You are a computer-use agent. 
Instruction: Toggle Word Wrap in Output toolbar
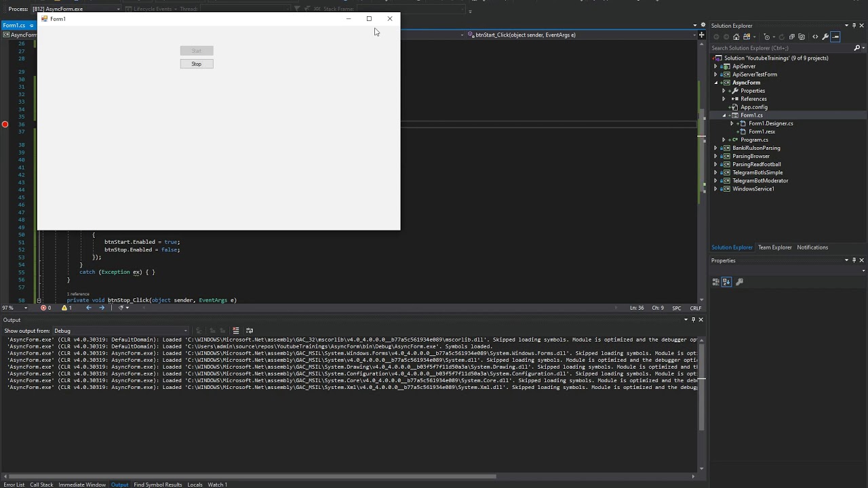249,330
